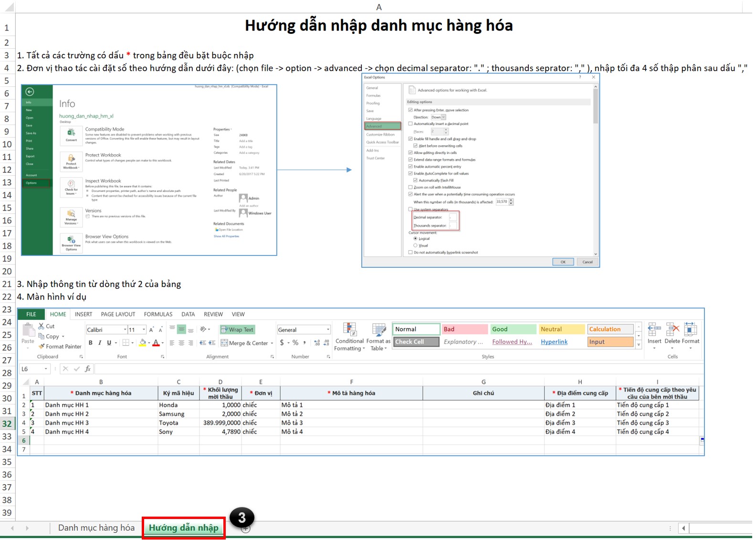This screenshot has height=540, width=756.
Task: Click the Conditional Formatting icon
Action: (350, 330)
